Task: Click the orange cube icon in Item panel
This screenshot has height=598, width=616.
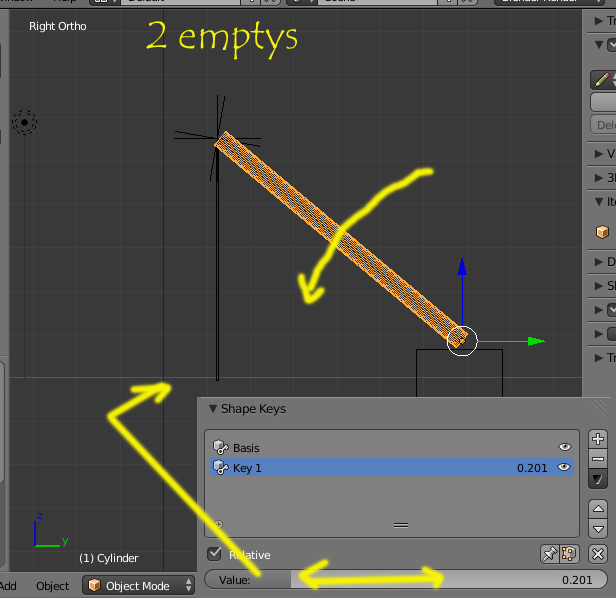Action: click(x=602, y=232)
